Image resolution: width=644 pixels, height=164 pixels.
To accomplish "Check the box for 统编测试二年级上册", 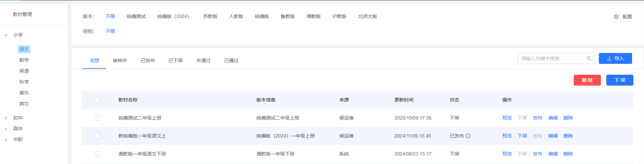I will point(97,118).
